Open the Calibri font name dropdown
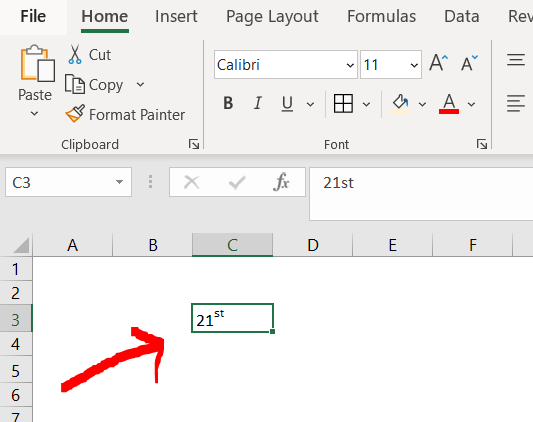The width and height of the screenshot is (533, 422). (x=350, y=65)
